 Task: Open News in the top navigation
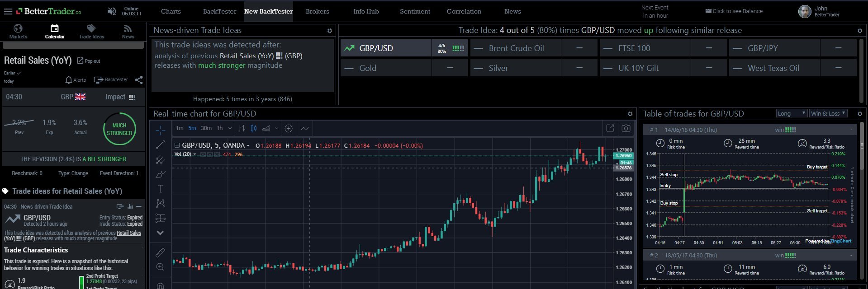512,11
